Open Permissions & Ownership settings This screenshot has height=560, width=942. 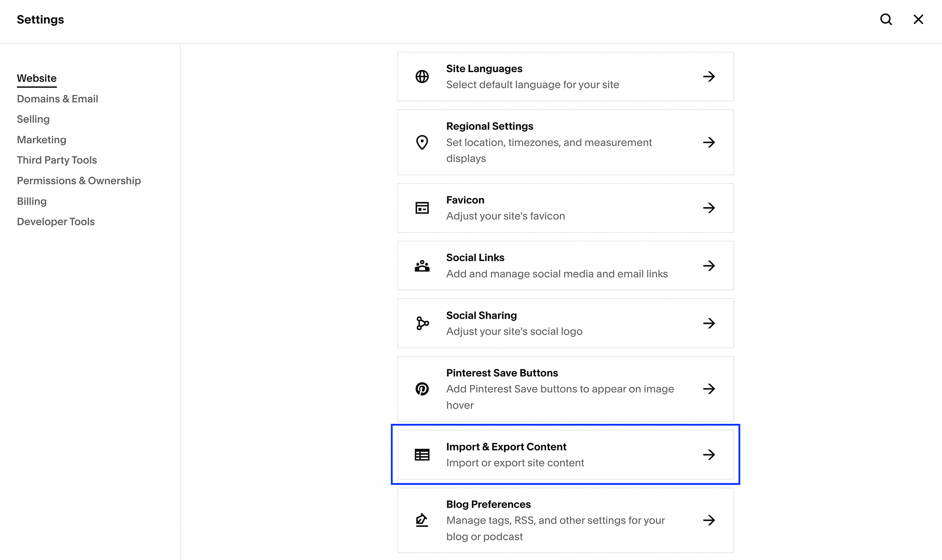(79, 181)
